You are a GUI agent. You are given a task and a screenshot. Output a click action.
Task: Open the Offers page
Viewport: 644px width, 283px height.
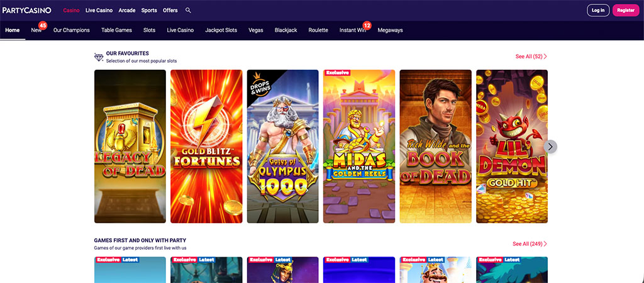point(170,10)
